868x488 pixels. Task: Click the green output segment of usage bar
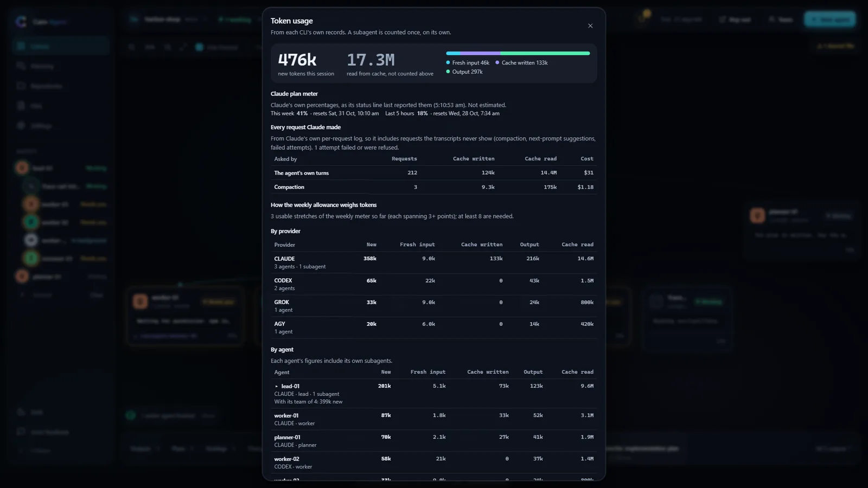(545, 53)
